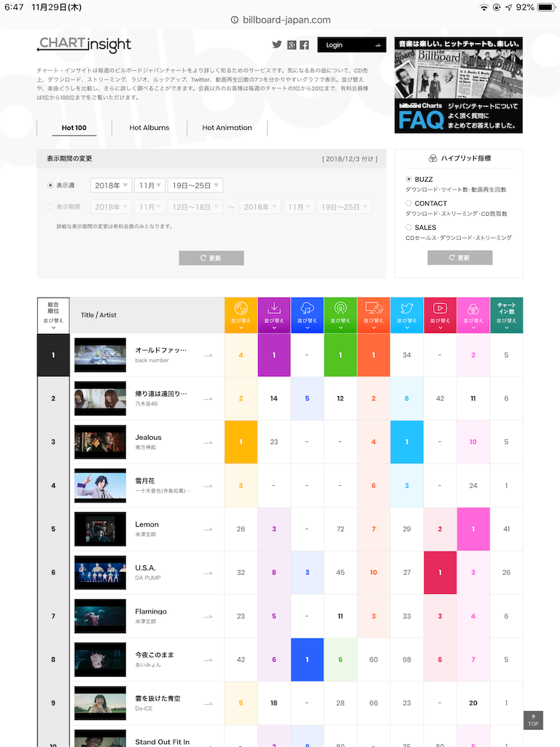Image resolution: width=560 pixels, height=747 pixels.
Task: Open the Google Plus share icon
Action: pos(292,45)
